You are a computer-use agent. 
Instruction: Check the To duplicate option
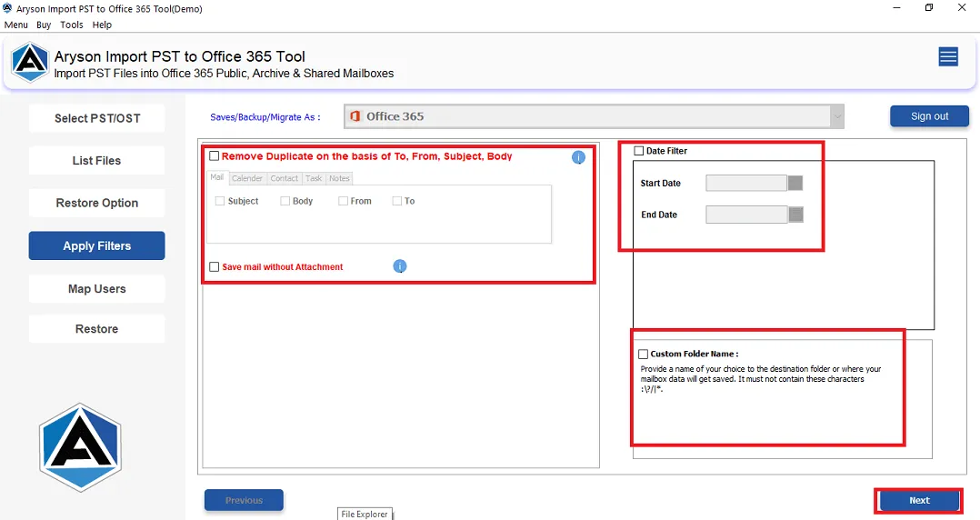[x=397, y=201]
